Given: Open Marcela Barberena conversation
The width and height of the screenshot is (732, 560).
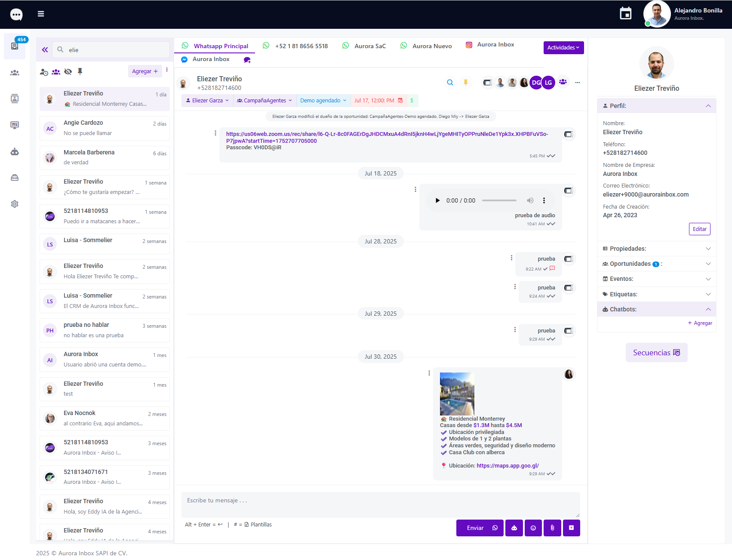Looking at the screenshot, I should [x=105, y=157].
